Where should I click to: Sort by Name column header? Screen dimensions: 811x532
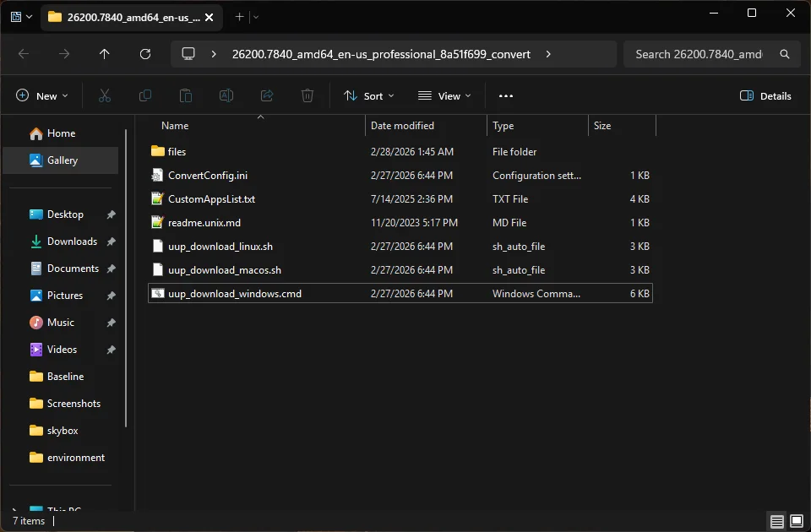257,126
